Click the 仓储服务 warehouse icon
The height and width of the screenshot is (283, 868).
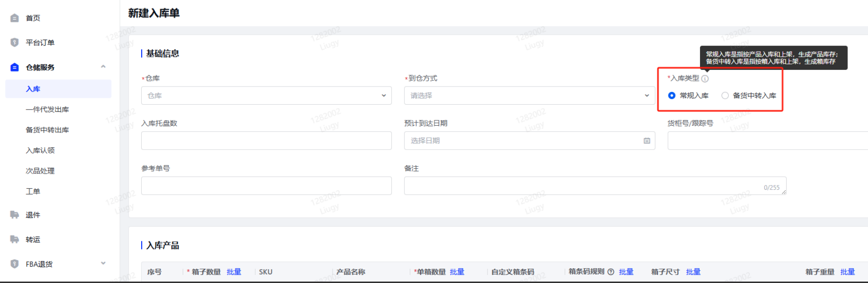coord(14,67)
